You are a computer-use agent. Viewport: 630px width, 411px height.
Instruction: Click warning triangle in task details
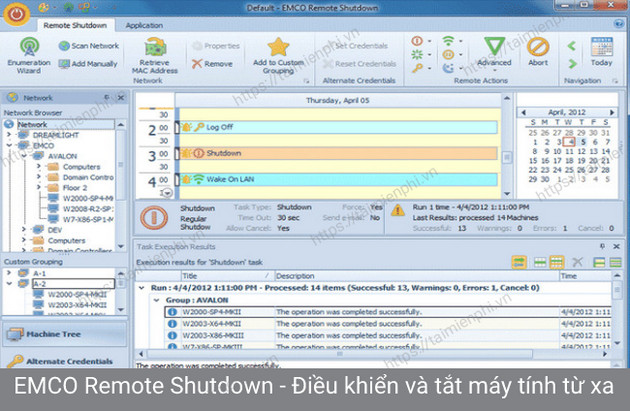(398, 210)
